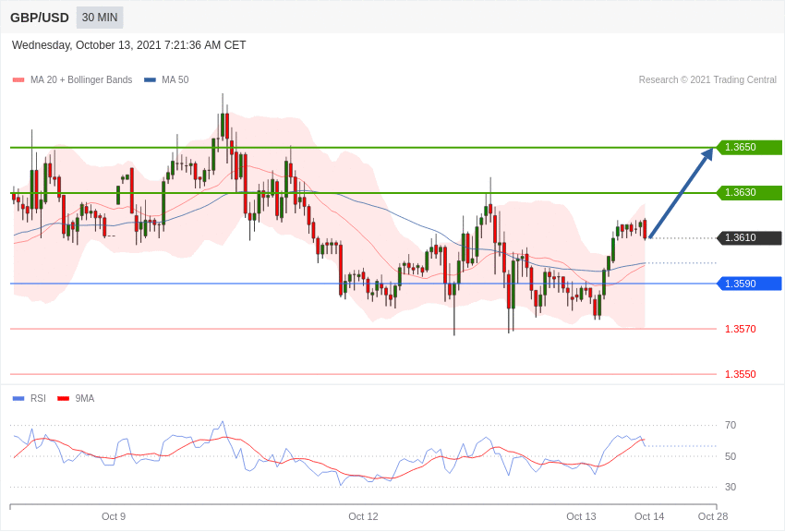Click the GBP/USD pair title
Viewport: 785px width, 532px height.
[x=40, y=18]
